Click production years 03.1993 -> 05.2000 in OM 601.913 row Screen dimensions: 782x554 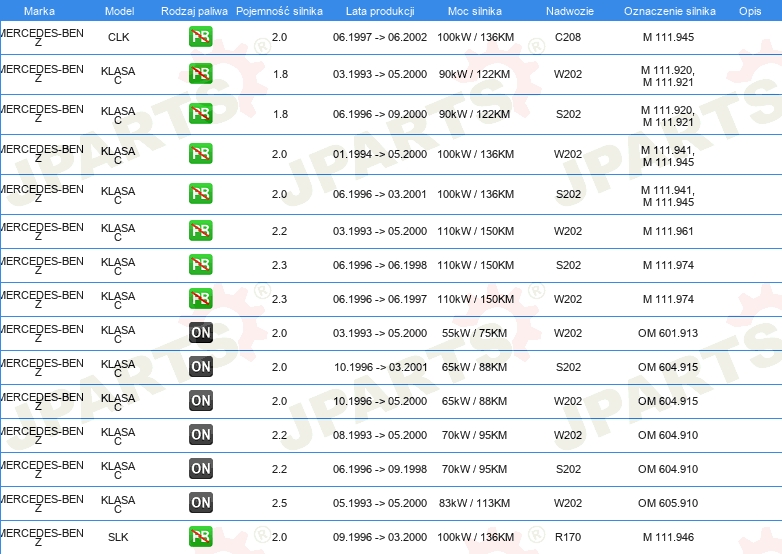point(380,333)
